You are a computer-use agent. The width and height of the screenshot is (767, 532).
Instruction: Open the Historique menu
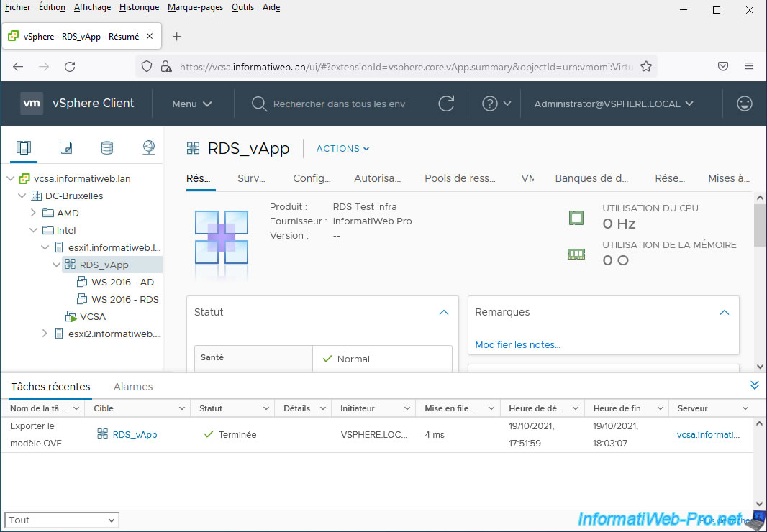[x=140, y=7]
